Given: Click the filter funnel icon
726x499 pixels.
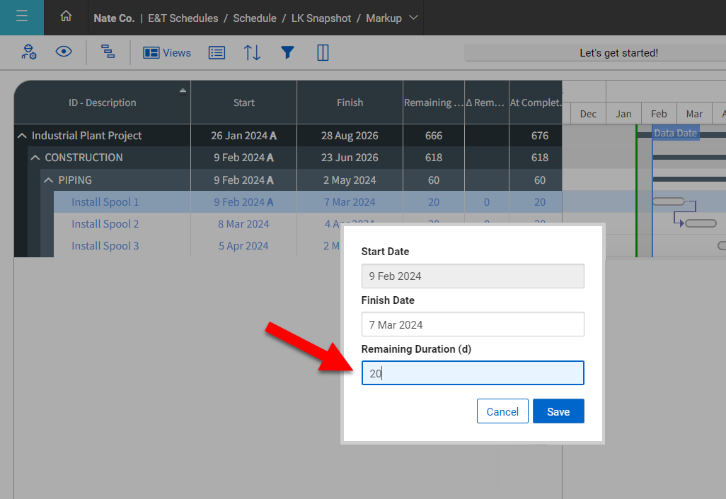Looking at the screenshot, I should pyautogui.click(x=287, y=53).
